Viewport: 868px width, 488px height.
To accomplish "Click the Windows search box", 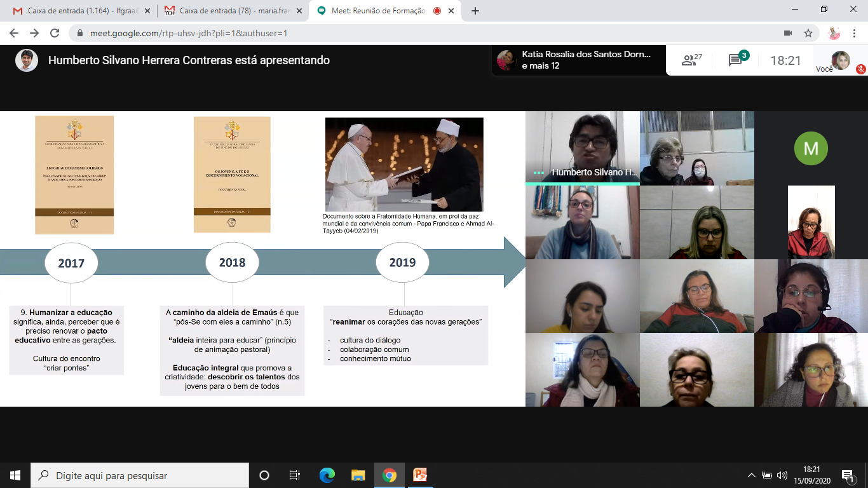I will coord(140,475).
